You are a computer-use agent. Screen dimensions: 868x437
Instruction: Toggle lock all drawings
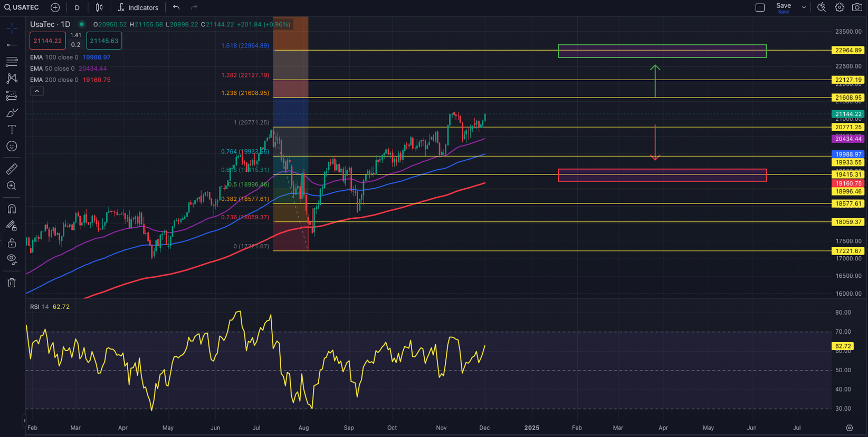pyautogui.click(x=12, y=243)
